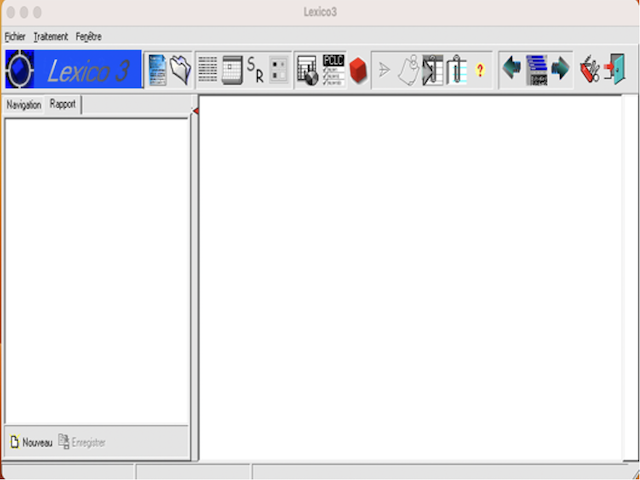640x480 pixels.
Task: Click the PCLC checklist icon
Action: tap(333, 70)
